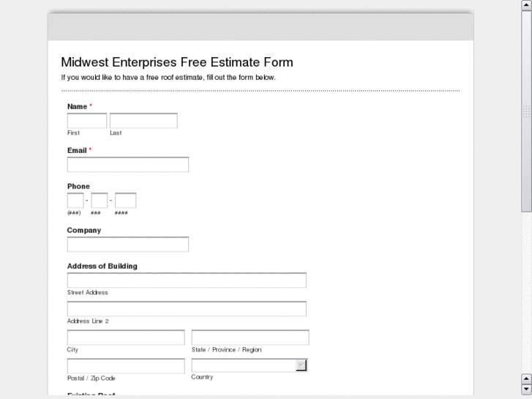Focus the Email text box
Image resolution: width=532 pixels, height=399 pixels.
pos(127,165)
